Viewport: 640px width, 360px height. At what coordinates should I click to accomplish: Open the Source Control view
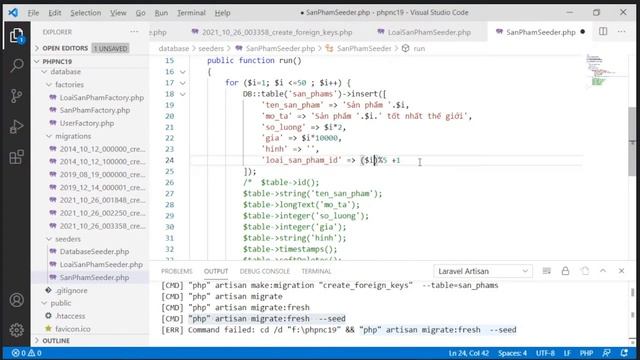(16, 96)
